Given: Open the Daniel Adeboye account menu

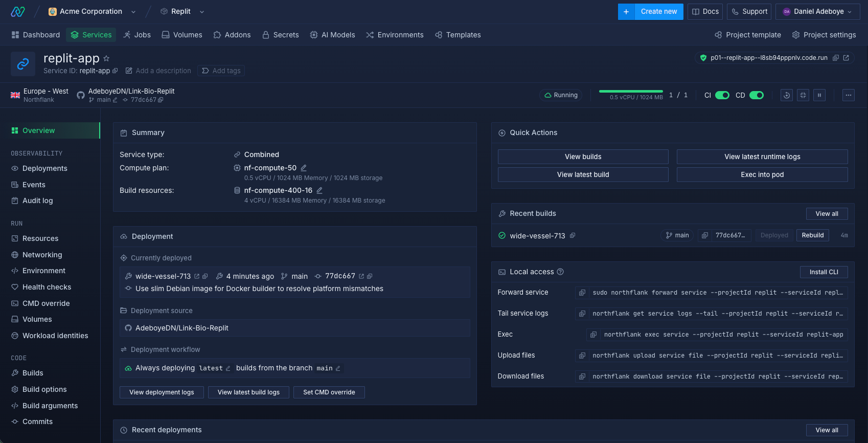Looking at the screenshot, I should [x=818, y=11].
